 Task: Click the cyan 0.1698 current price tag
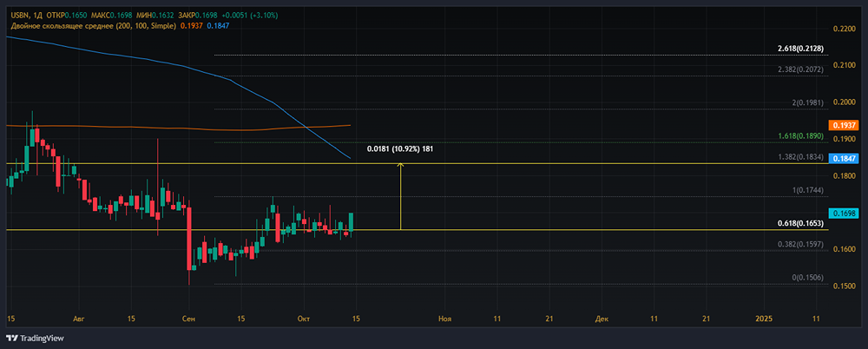pos(842,213)
